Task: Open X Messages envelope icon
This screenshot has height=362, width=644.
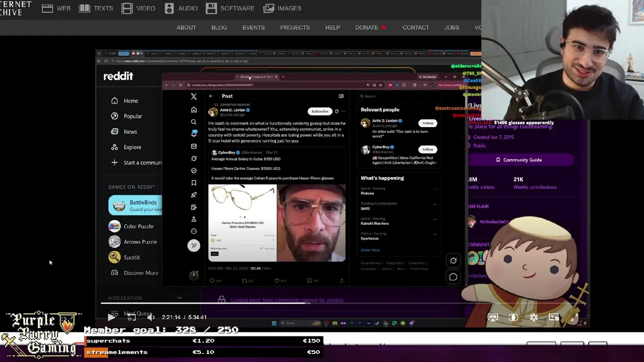Action: (x=194, y=146)
